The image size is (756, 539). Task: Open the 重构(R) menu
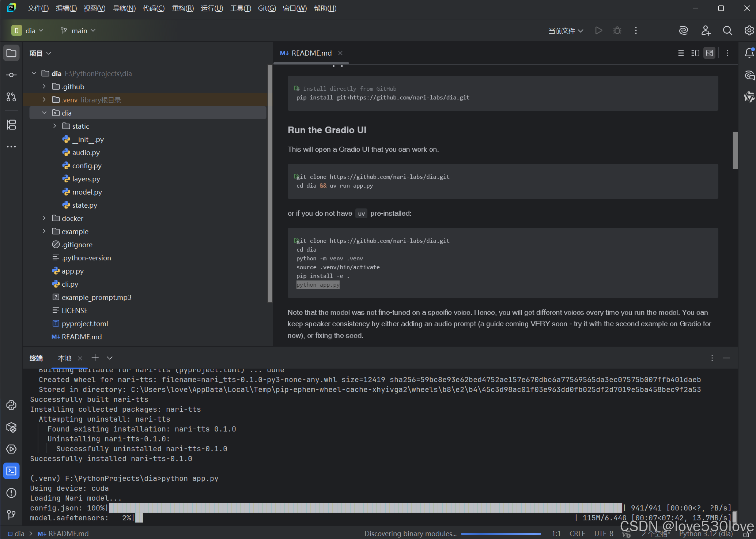[183, 8]
